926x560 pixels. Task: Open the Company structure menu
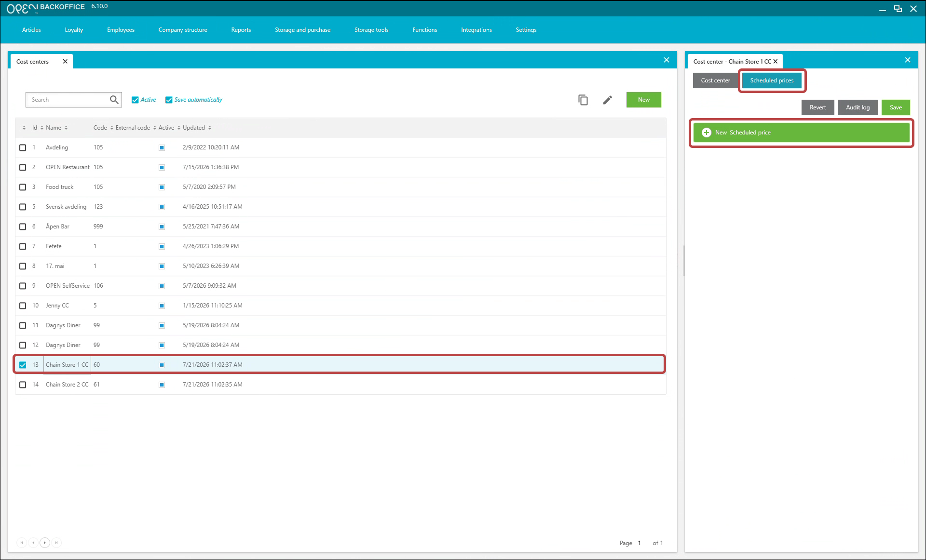coord(183,30)
